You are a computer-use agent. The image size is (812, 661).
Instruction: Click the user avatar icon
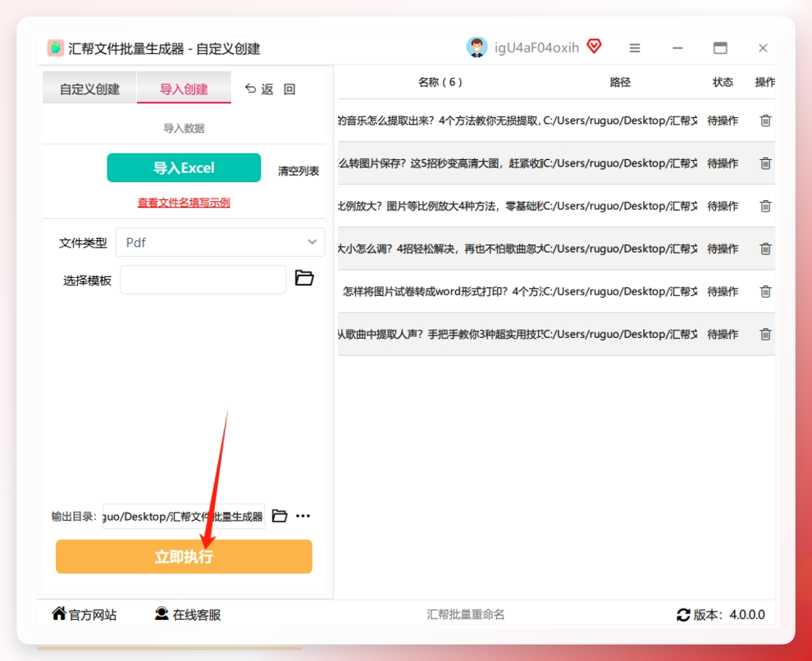477,48
